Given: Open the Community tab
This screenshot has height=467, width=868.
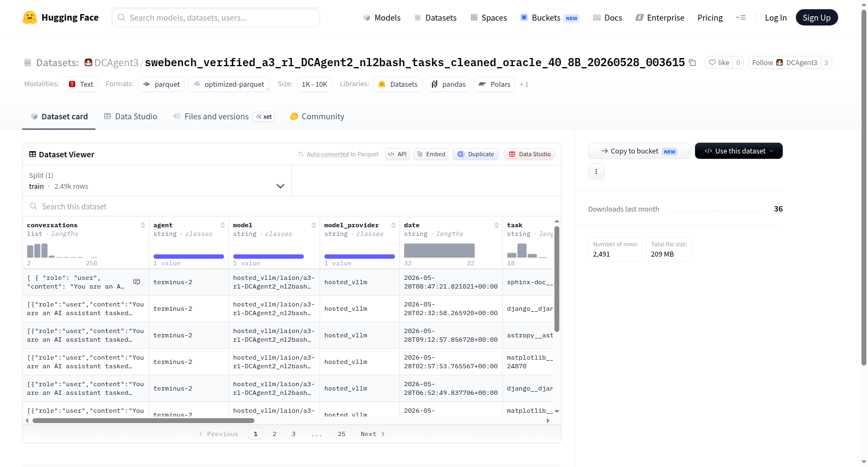Looking at the screenshot, I should pos(317,116).
